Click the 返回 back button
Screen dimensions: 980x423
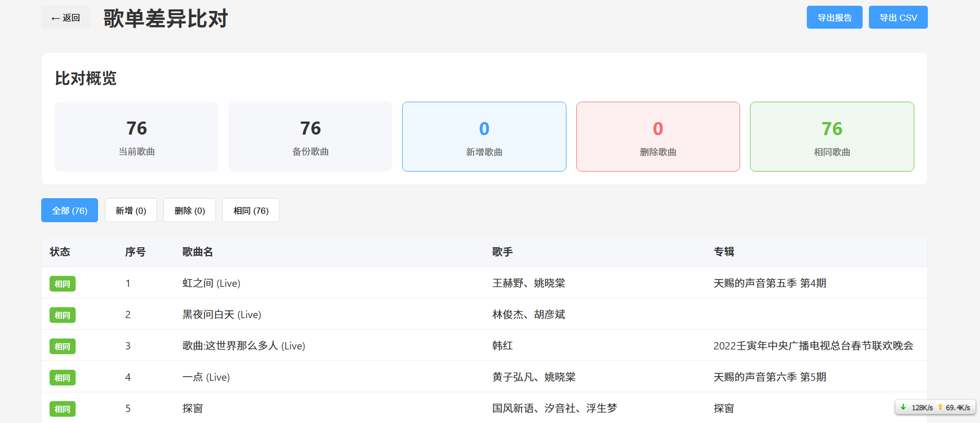[66, 18]
